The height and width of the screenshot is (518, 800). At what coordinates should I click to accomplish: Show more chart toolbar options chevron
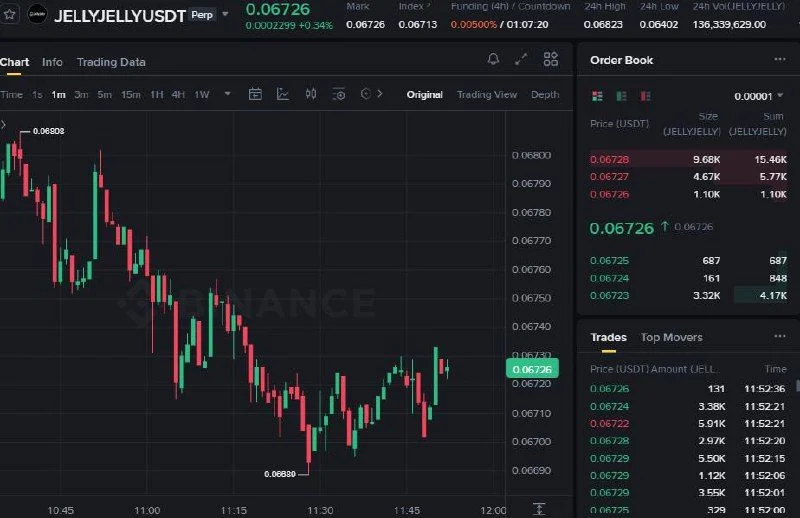pos(380,94)
